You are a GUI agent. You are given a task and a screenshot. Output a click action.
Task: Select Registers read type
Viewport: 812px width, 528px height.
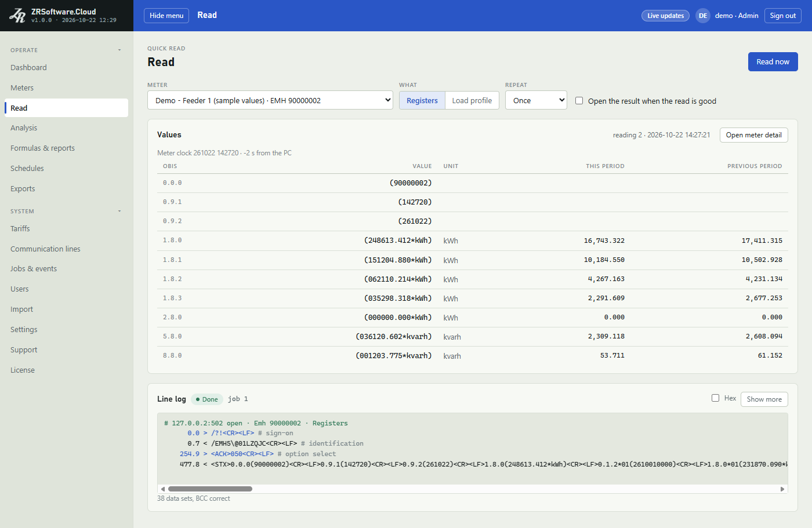422,100
